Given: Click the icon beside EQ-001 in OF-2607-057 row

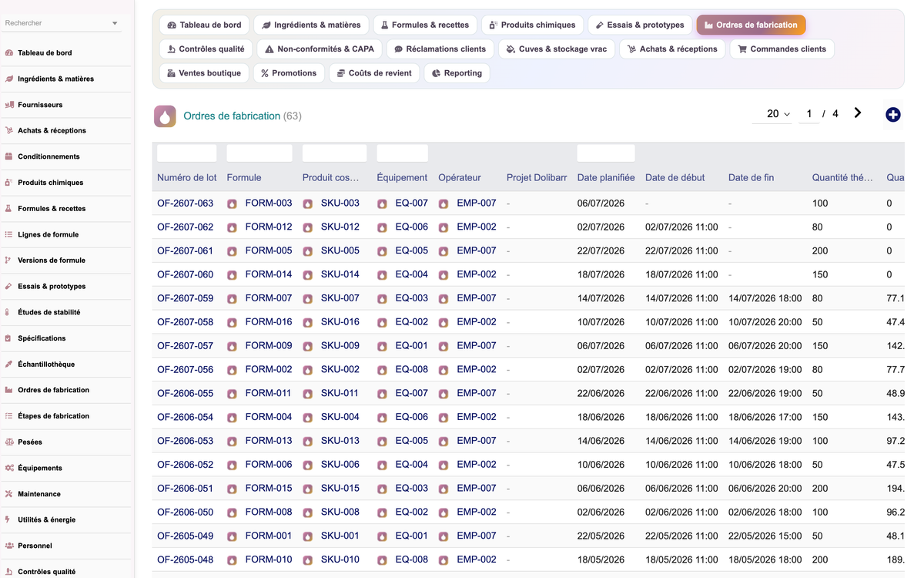Looking at the screenshot, I should (x=382, y=347).
